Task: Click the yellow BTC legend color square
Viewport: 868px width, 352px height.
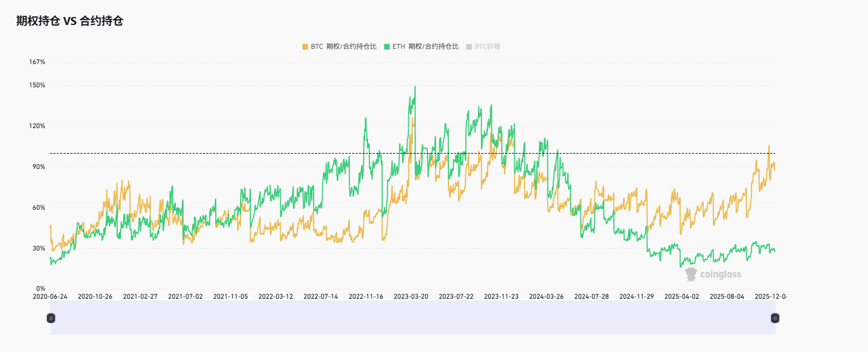Action: 305,46
